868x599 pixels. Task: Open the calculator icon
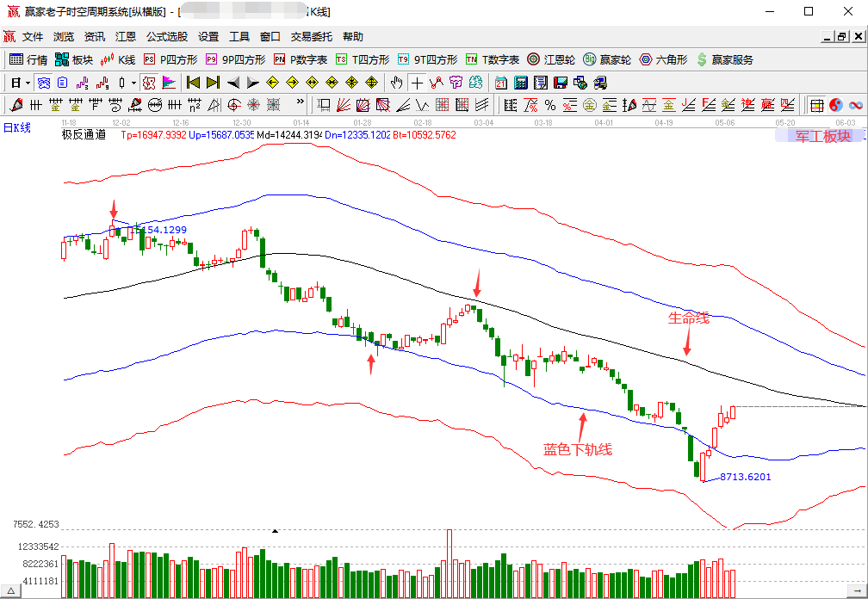[521, 83]
